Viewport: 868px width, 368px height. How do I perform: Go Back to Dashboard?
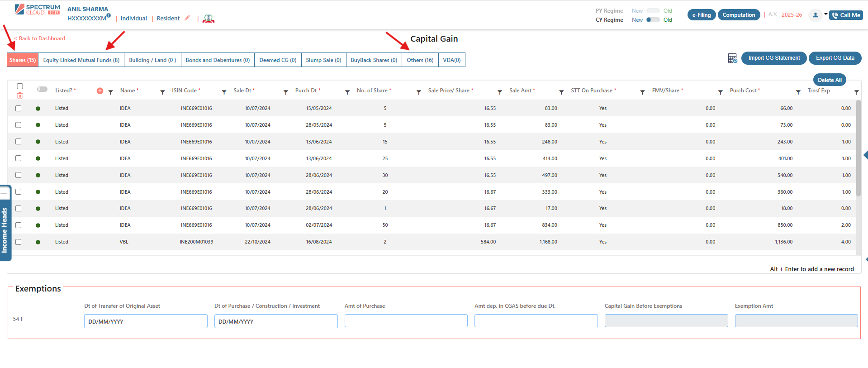click(x=42, y=38)
